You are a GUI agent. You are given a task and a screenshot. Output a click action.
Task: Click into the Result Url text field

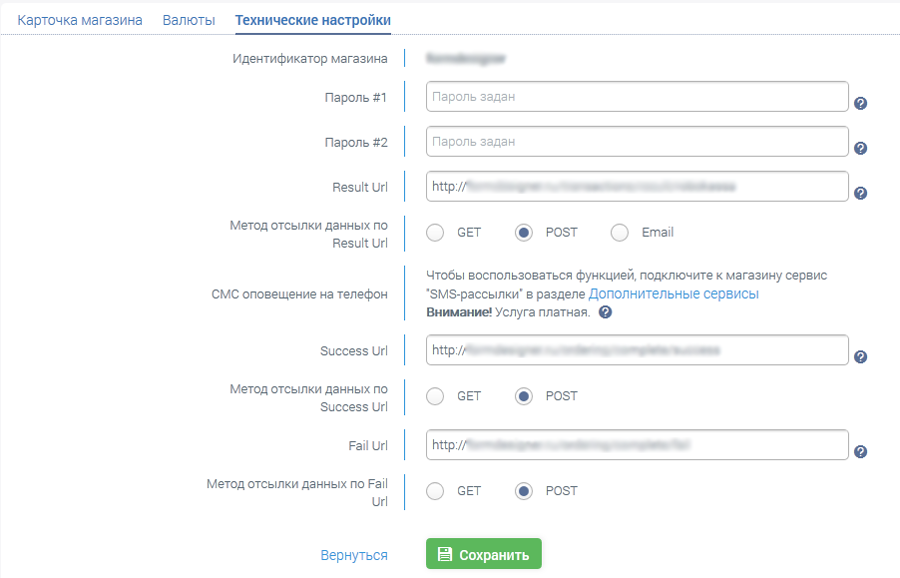[637, 186]
